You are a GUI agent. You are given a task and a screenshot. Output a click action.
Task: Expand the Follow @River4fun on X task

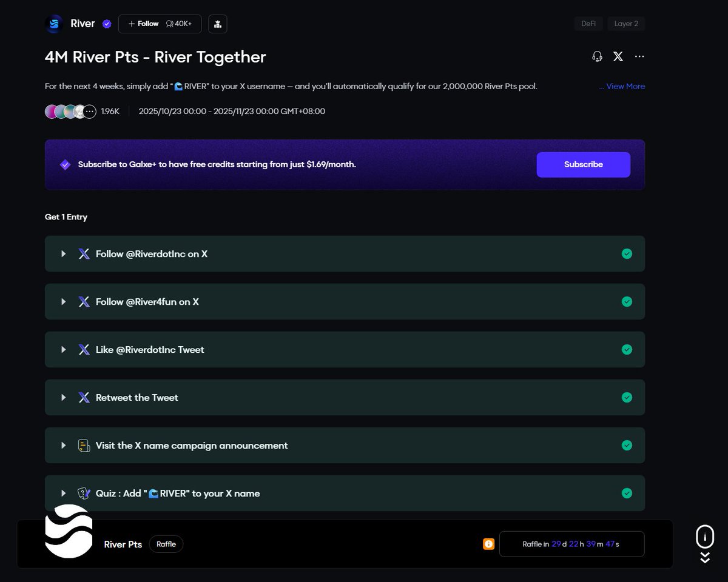pos(63,302)
